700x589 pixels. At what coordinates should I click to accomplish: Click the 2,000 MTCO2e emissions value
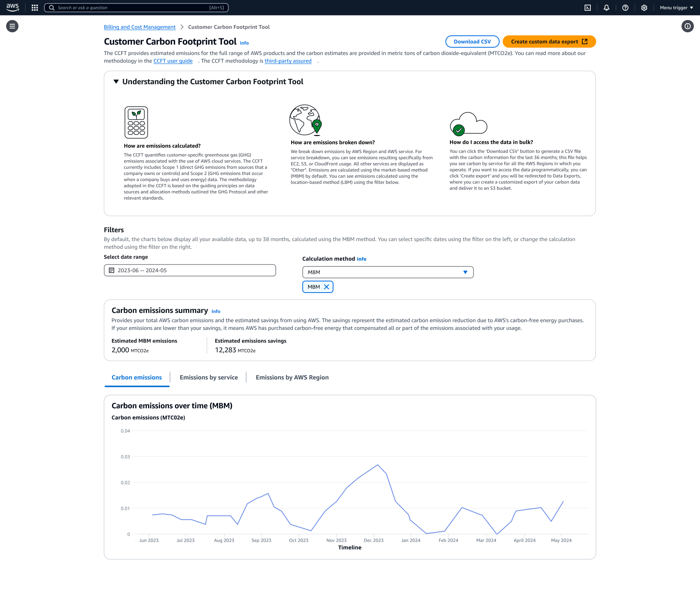point(130,350)
